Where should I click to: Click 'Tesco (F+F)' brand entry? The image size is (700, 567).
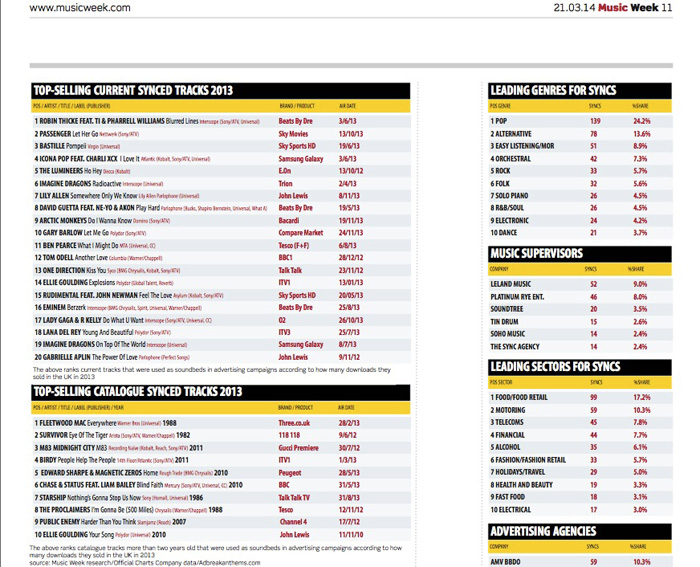pyautogui.click(x=293, y=245)
